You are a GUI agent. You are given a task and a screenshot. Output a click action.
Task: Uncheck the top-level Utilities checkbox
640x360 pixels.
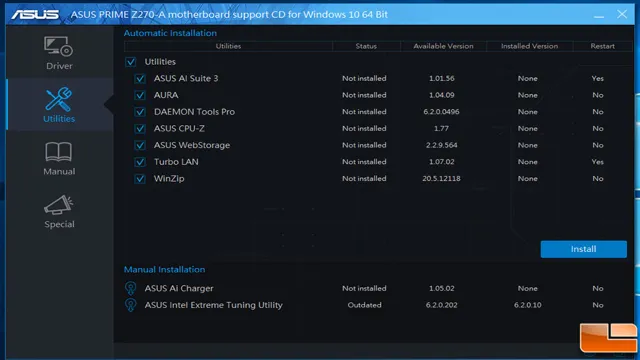click(x=131, y=62)
